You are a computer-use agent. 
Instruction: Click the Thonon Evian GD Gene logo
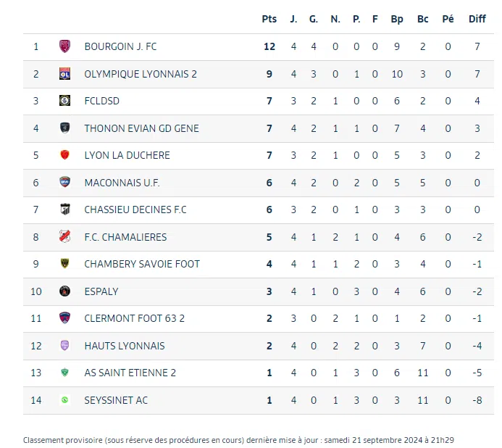coord(64,128)
